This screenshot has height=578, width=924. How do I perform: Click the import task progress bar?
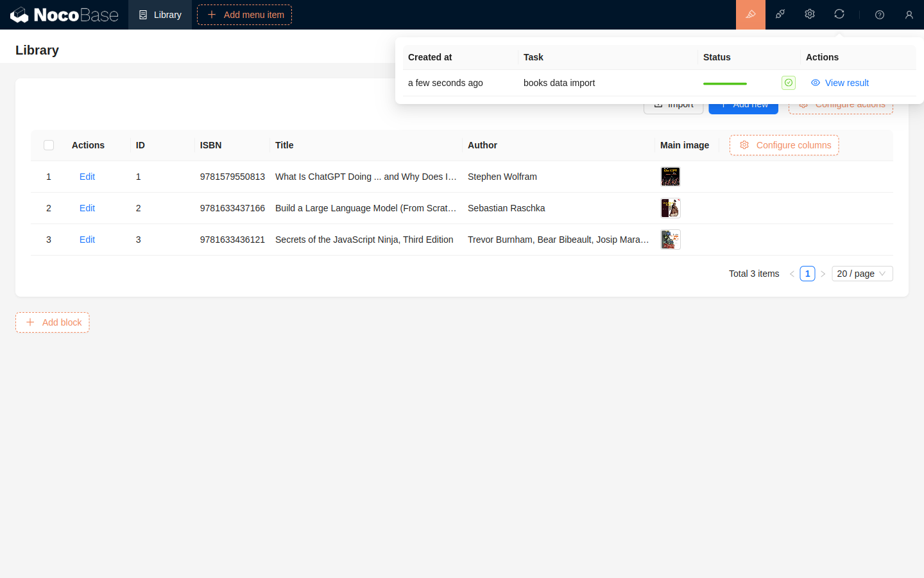pyautogui.click(x=725, y=83)
